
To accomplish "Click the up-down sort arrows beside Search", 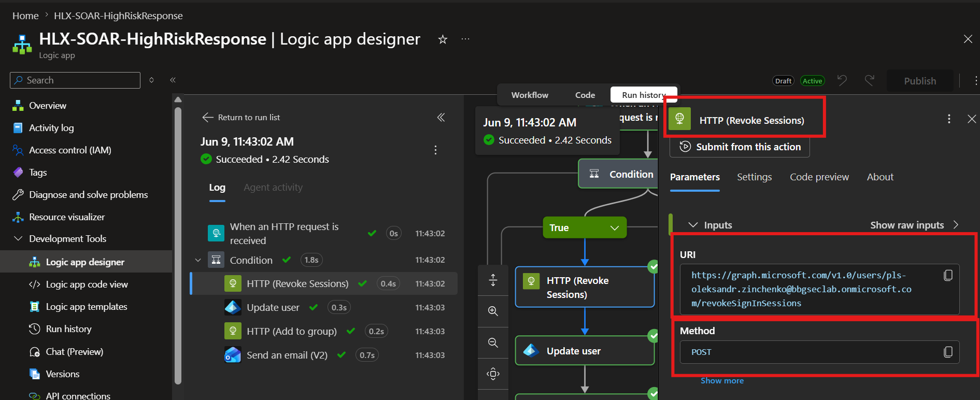I will pyautogui.click(x=151, y=80).
